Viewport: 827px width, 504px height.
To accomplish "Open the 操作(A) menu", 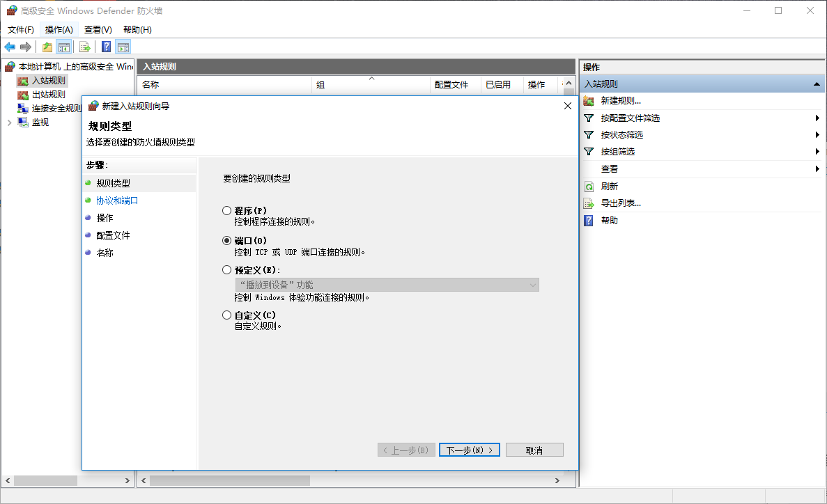I will click(59, 30).
